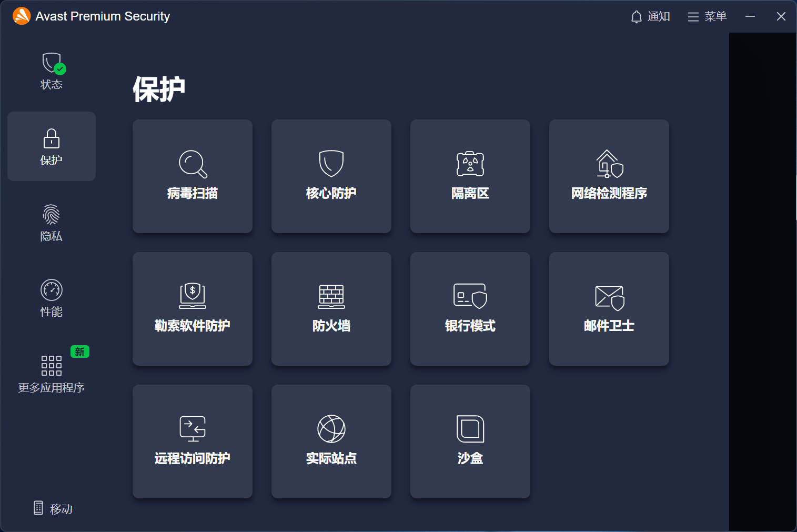Click the 移动 mobile link
This screenshot has height=532, width=797.
[x=53, y=508]
